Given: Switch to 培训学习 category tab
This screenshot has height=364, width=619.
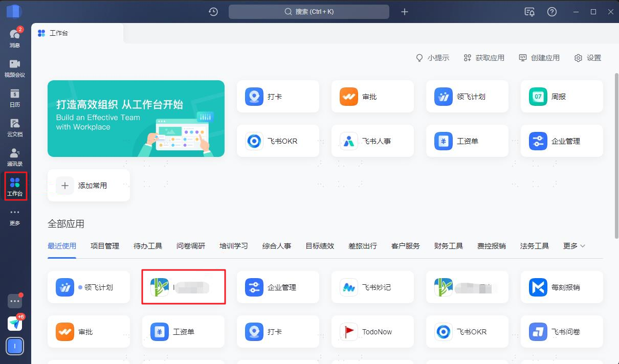Looking at the screenshot, I should pos(234,246).
